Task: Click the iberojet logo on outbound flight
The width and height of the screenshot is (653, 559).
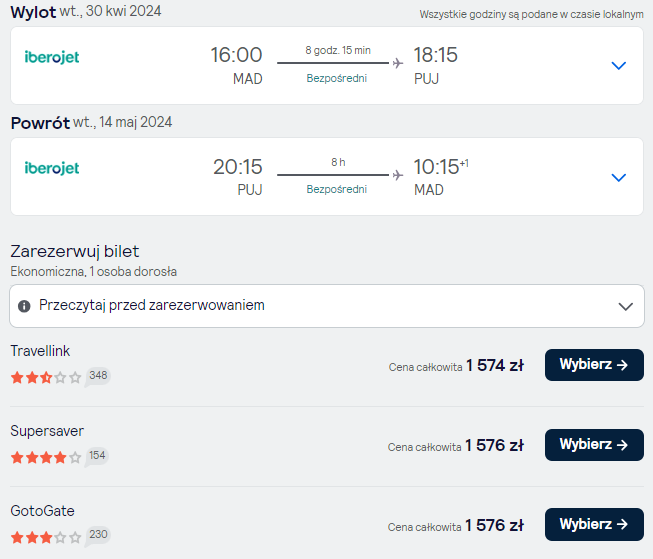Action: coord(52,57)
